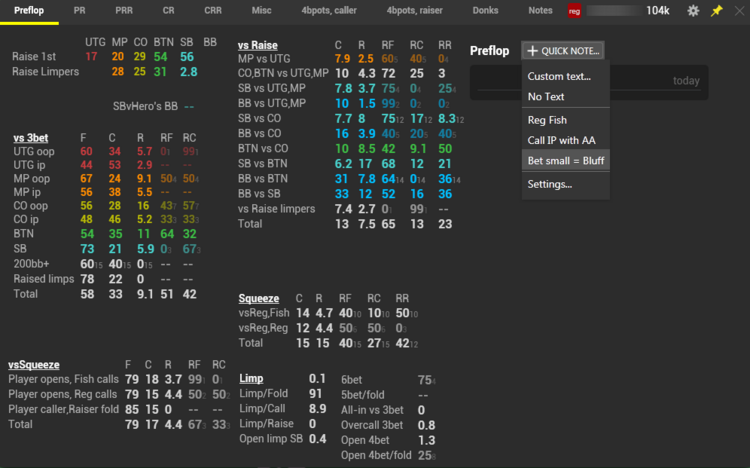750x468 pixels.
Task: Click Player caller,Raiser fold label
Action: click(x=63, y=410)
